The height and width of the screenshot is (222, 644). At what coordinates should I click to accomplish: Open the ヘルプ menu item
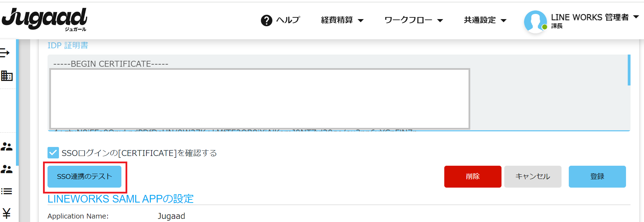[x=288, y=20]
